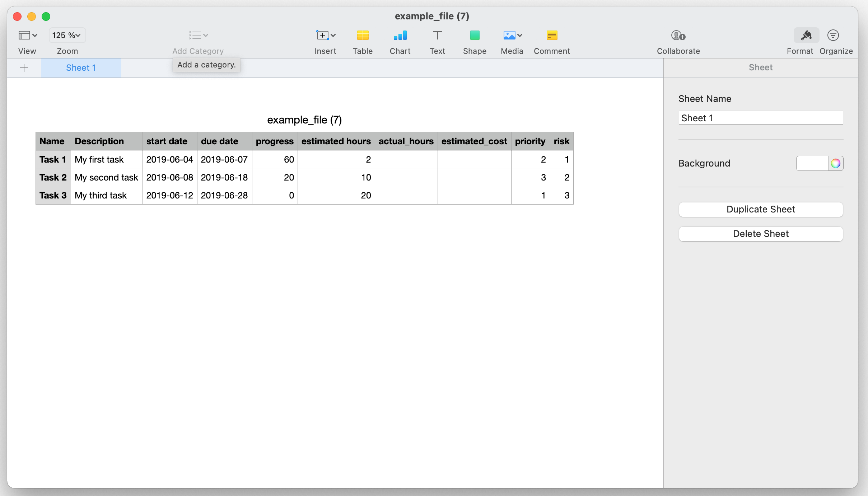
Task: Select the Sheet 1 tab
Action: tap(81, 67)
